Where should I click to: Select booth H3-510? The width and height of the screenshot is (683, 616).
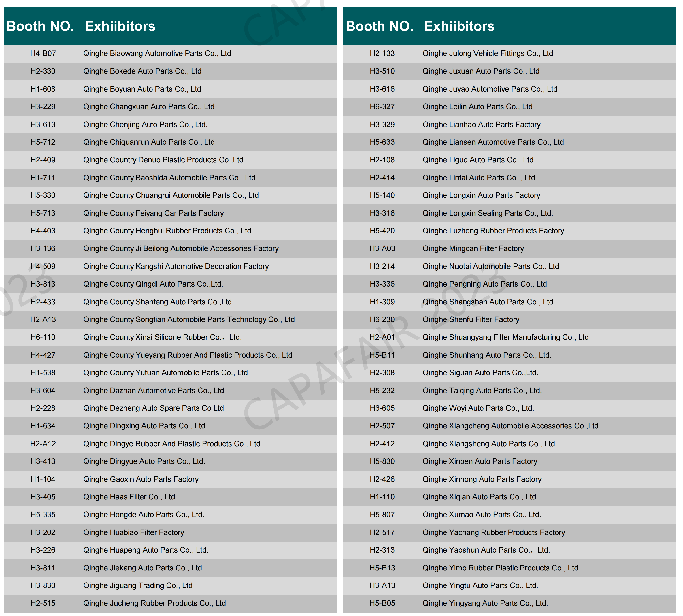382,71
